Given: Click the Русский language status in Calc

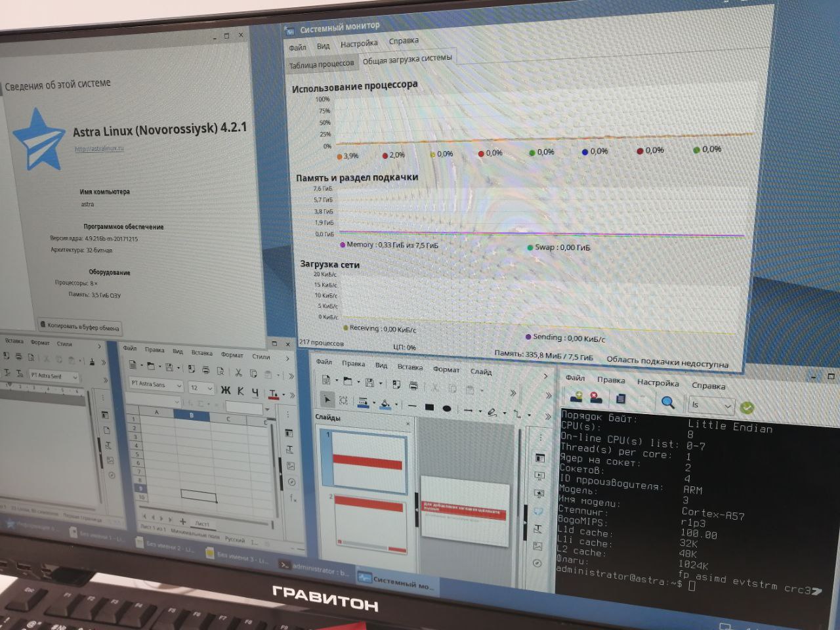Looking at the screenshot, I should pyautogui.click(x=235, y=539).
